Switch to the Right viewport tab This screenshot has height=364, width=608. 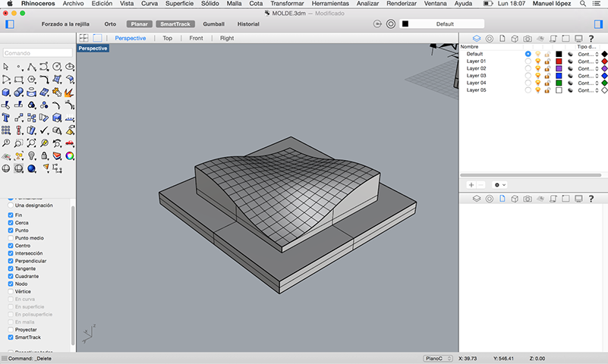tap(227, 38)
